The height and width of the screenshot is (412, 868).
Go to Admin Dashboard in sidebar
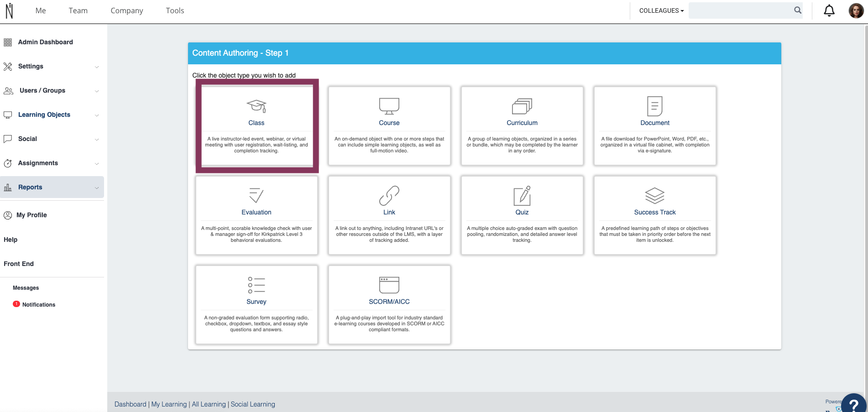coord(46,42)
